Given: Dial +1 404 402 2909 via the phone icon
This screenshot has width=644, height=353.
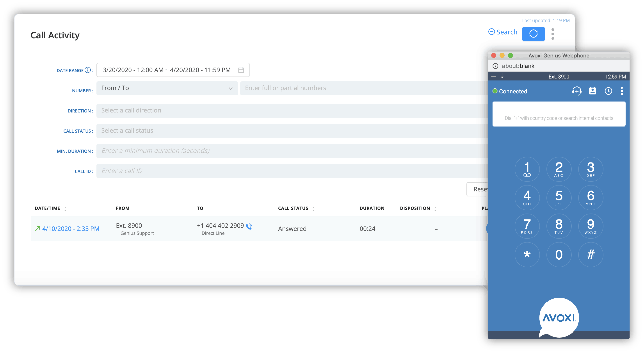Looking at the screenshot, I should 249,226.
